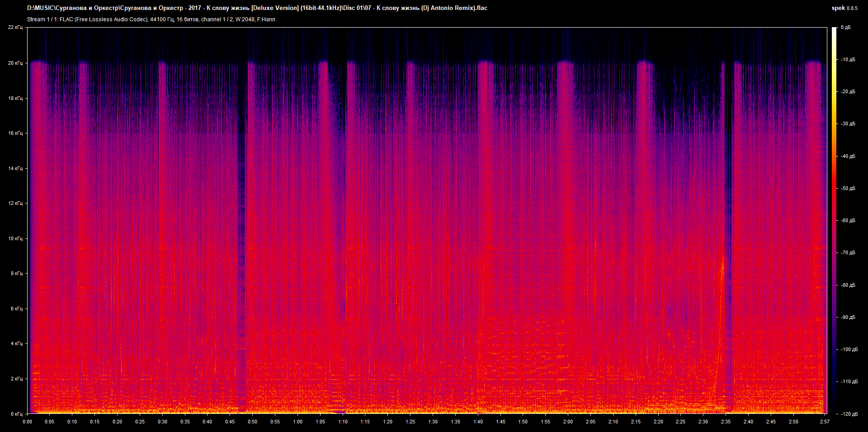Click the FLAC file path title text
Screen dimensions: 868x432
[257, 8]
